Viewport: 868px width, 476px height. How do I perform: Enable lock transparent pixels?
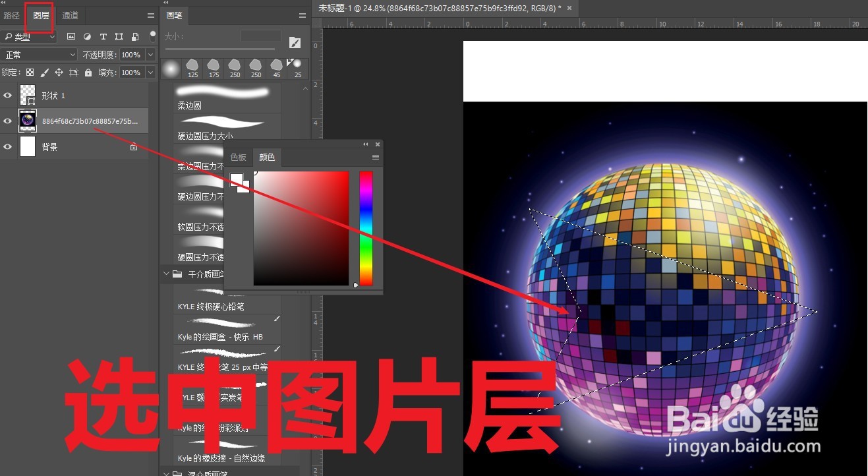30,72
